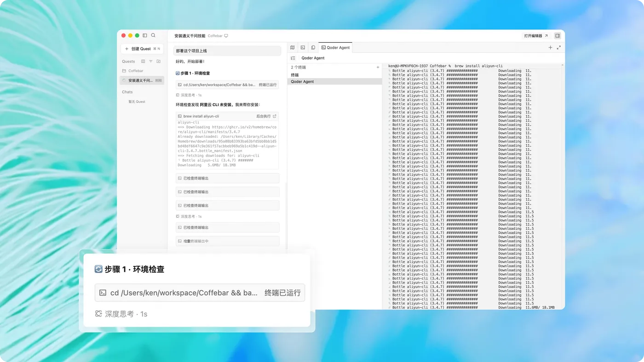Click the 2 个终端 label
The image size is (644, 362).
tap(298, 68)
